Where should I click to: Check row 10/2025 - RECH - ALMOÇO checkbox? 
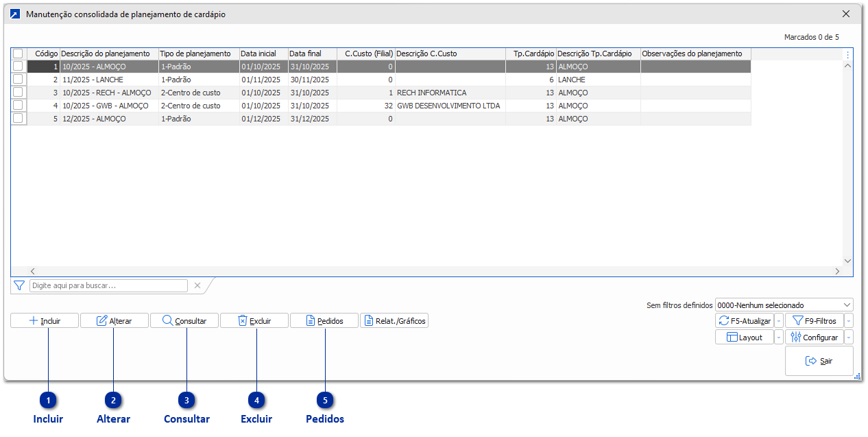18,93
